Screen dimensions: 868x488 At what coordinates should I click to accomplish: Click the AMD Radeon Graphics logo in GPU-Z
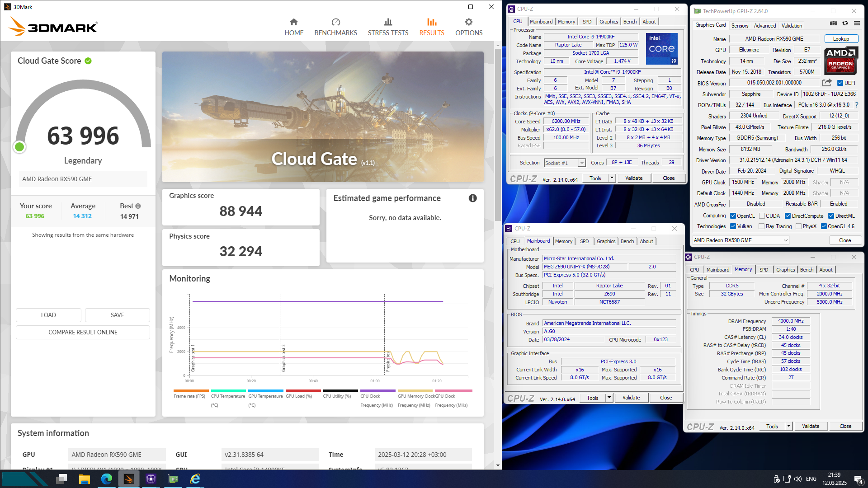(841, 61)
